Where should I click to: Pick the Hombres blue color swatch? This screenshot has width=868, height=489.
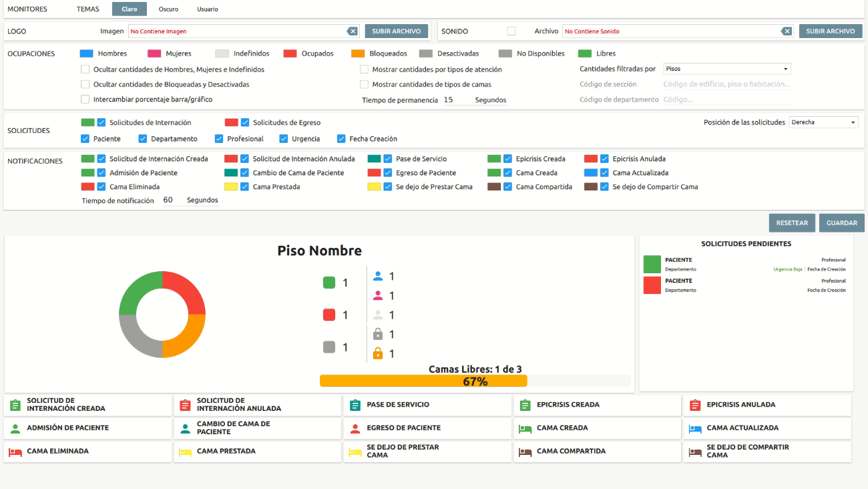(86, 53)
